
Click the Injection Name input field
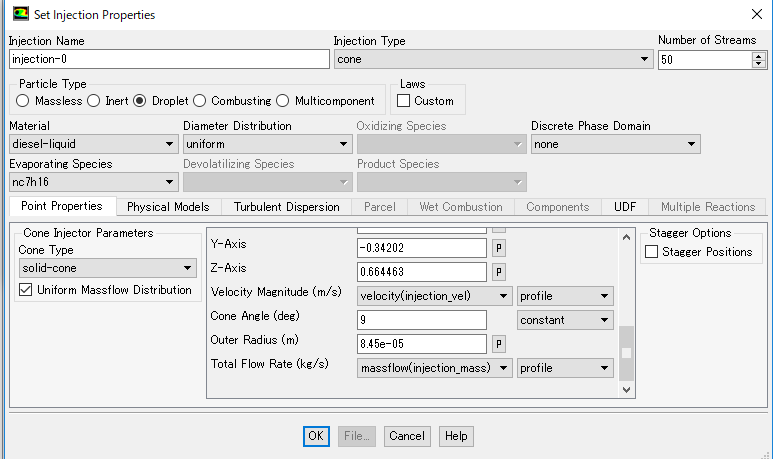click(169, 59)
